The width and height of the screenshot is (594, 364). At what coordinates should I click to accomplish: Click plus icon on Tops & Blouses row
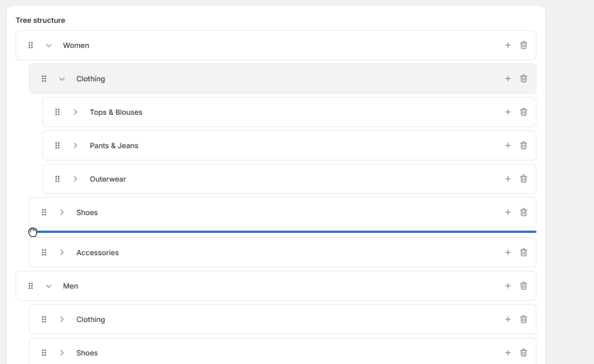pyautogui.click(x=507, y=112)
